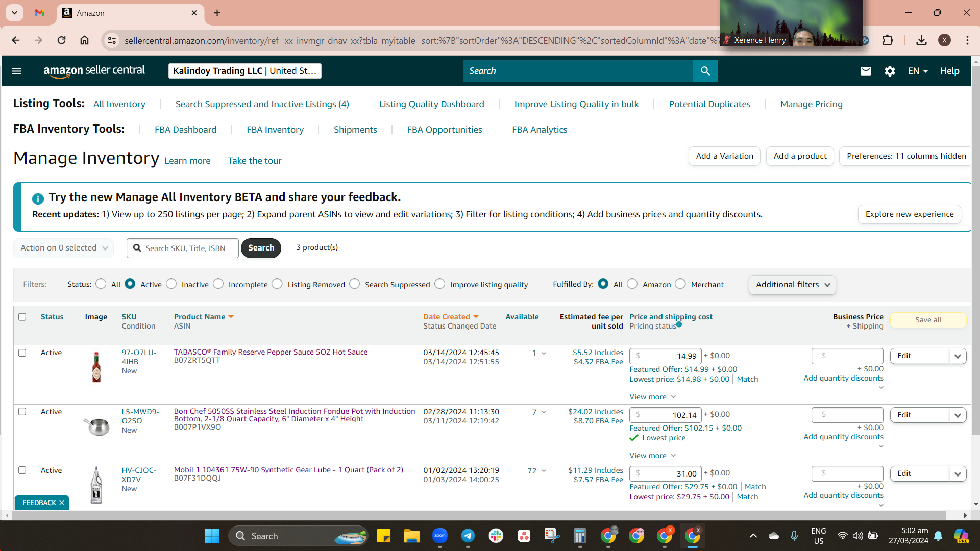Open File Explorer from taskbar

coord(411,536)
